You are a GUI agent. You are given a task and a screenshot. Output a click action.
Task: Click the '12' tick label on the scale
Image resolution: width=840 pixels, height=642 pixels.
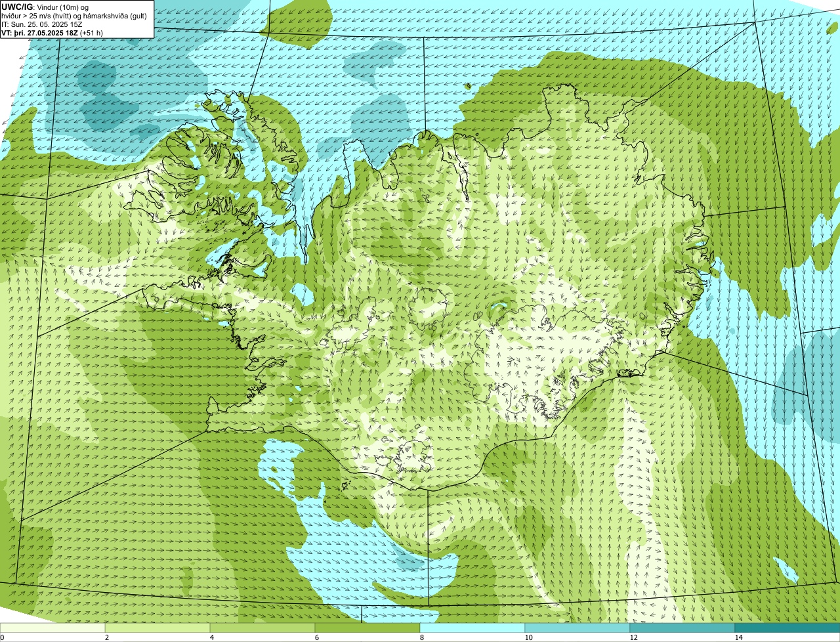pos(633,637)
